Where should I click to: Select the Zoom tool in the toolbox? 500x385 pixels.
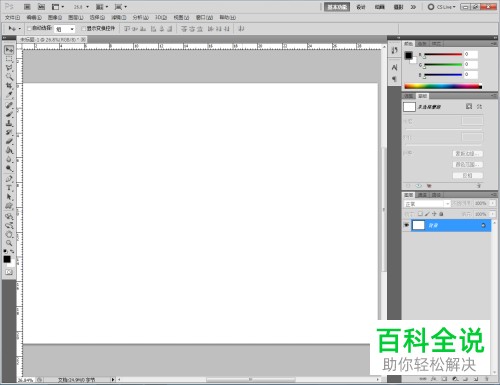pyautogui.click(x=9, y=243)
